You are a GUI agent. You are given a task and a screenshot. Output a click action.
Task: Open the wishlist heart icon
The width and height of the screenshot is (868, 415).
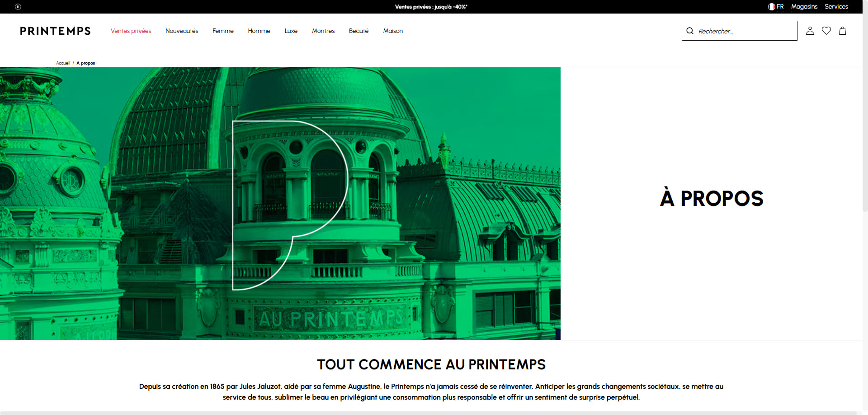click(x=826, y=31)
